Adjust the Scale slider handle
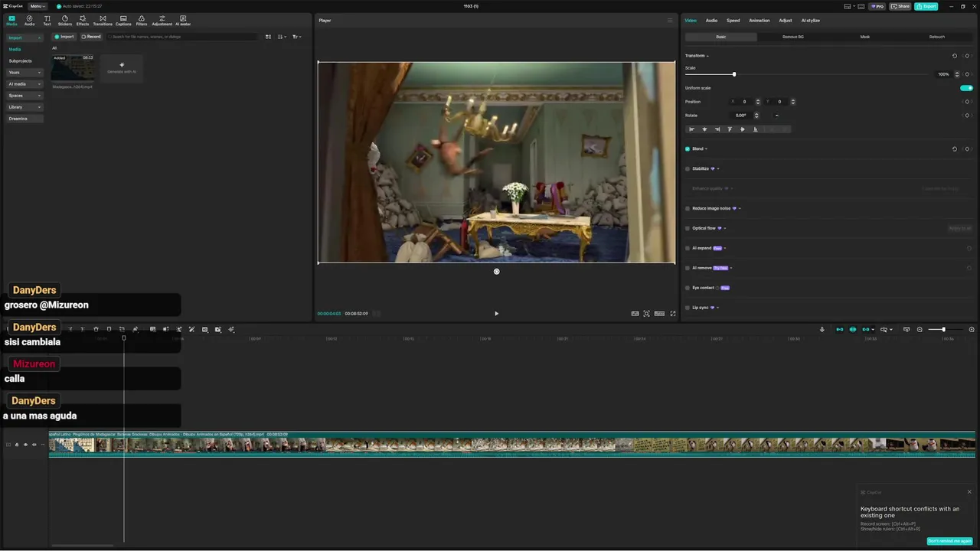Image resolution: width=980 pixels, height=551 pixels. [734, 74]
